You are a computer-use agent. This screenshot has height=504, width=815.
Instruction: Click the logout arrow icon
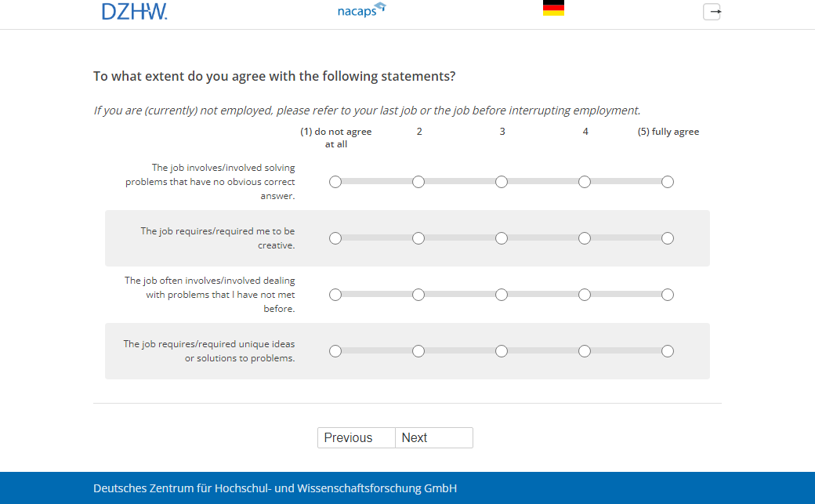tap(712, 12)
